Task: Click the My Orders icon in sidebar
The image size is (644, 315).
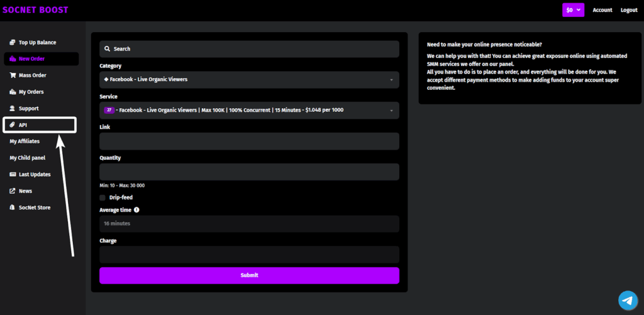Action: (x=13, y=92)
